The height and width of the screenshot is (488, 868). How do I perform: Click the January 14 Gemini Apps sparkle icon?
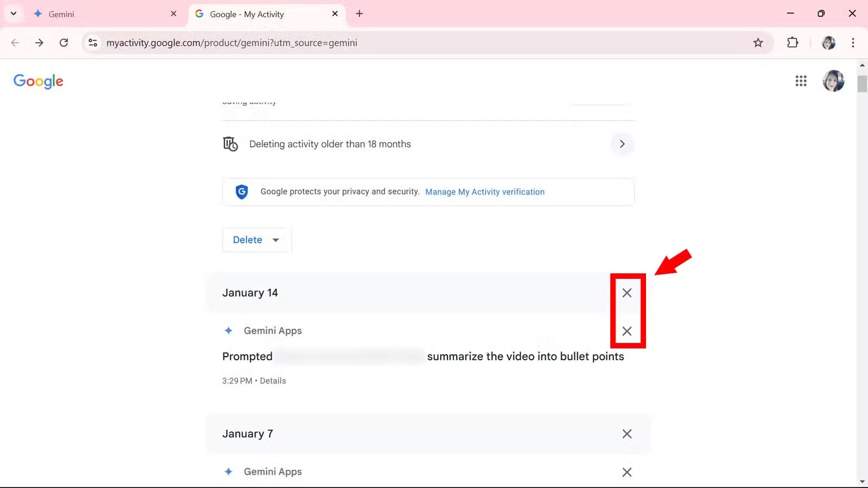[228, 331]
